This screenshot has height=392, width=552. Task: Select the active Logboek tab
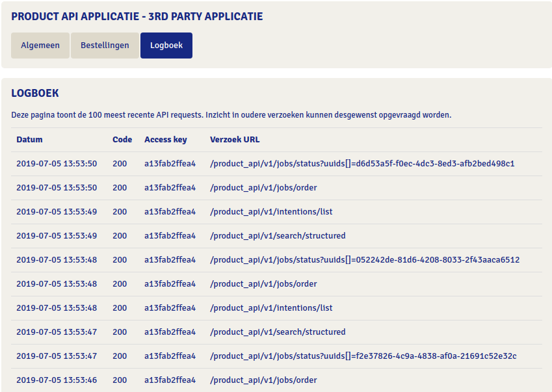[x=166, y=46]
